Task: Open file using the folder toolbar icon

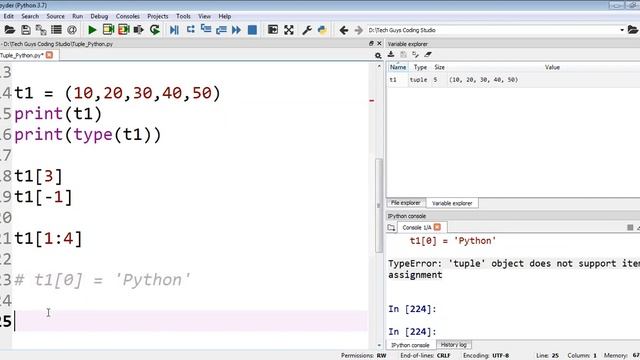Action: click(10, 30)
